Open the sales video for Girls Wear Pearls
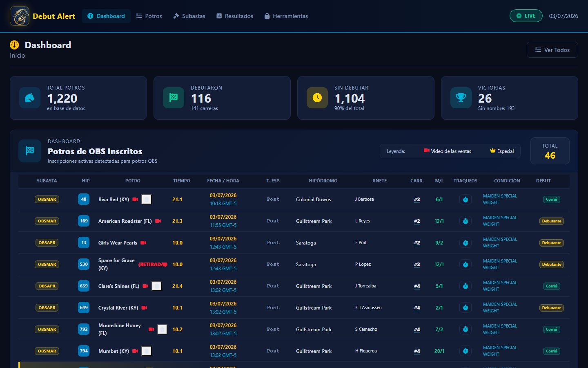 click(143, 243)
